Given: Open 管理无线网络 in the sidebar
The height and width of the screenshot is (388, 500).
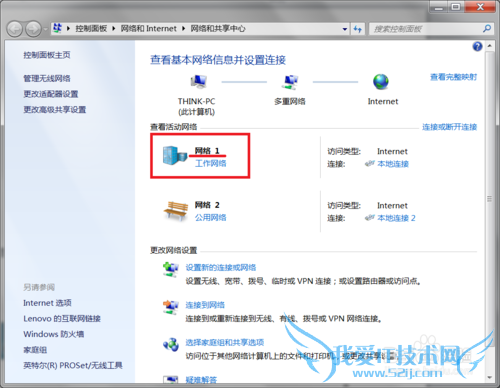Looking at the screenshot, I should pyautogui.click(x=47, y=78).
